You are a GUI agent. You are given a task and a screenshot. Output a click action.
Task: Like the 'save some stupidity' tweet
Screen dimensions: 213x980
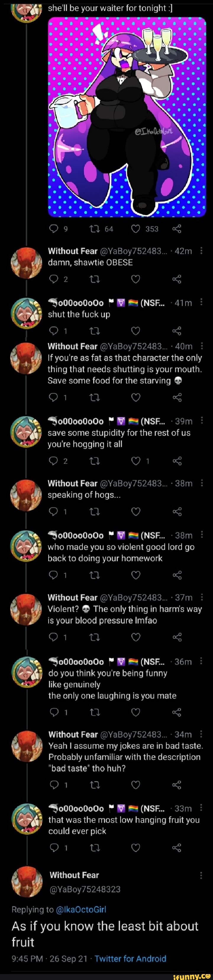135,461
